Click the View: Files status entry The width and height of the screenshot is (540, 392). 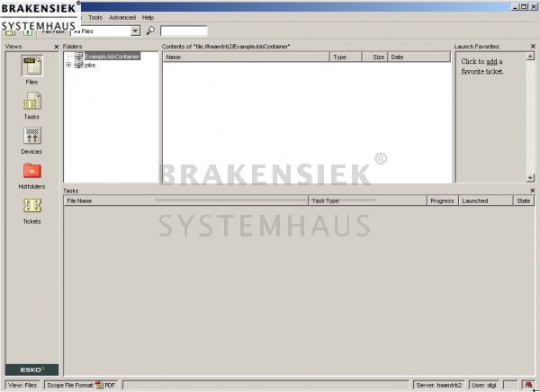[22, 385]
